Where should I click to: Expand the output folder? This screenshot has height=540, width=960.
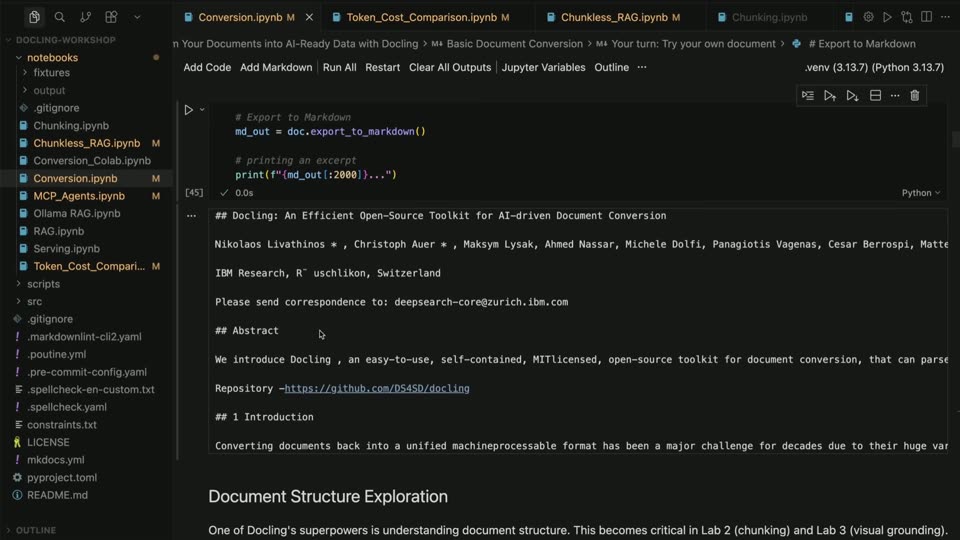pos(49,90)
